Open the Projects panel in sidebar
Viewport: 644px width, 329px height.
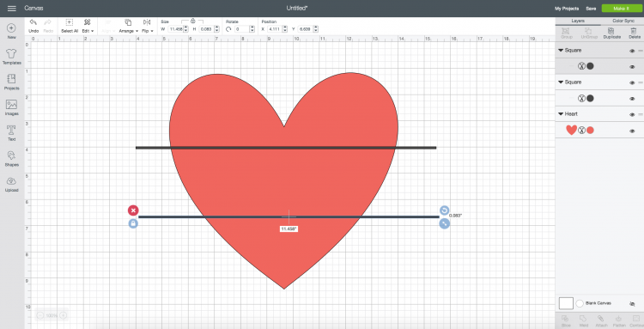coord(11,82)
